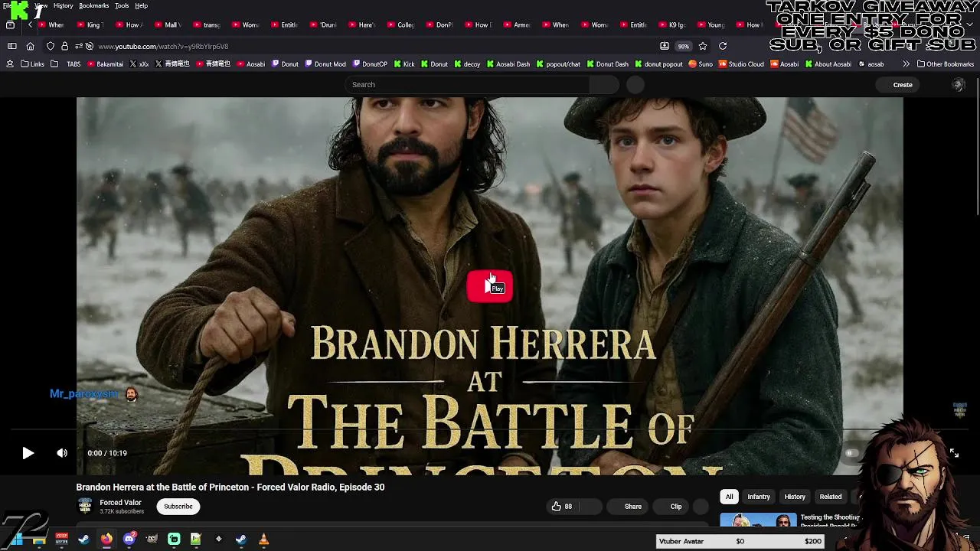This screenshot has height=551, width=980.
Task: Open the Bookmarks menu in the menu bar
Action: [x=94, y=5]
